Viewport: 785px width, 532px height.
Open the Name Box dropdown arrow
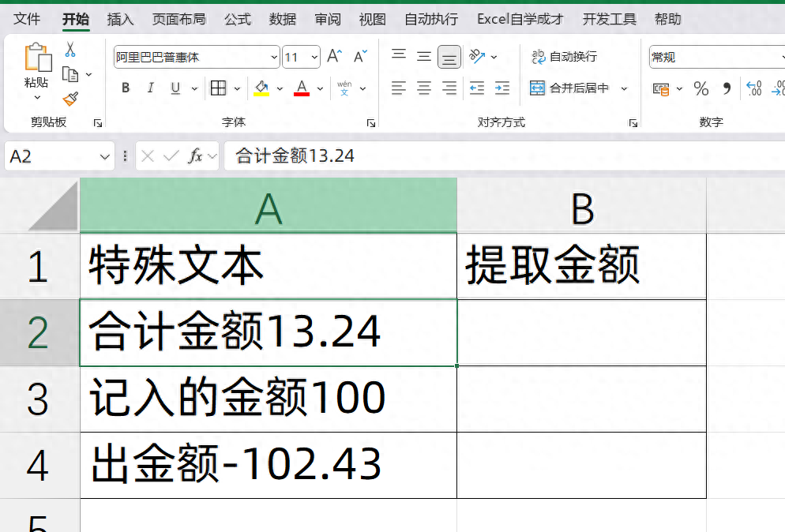[x=104, y=156]
